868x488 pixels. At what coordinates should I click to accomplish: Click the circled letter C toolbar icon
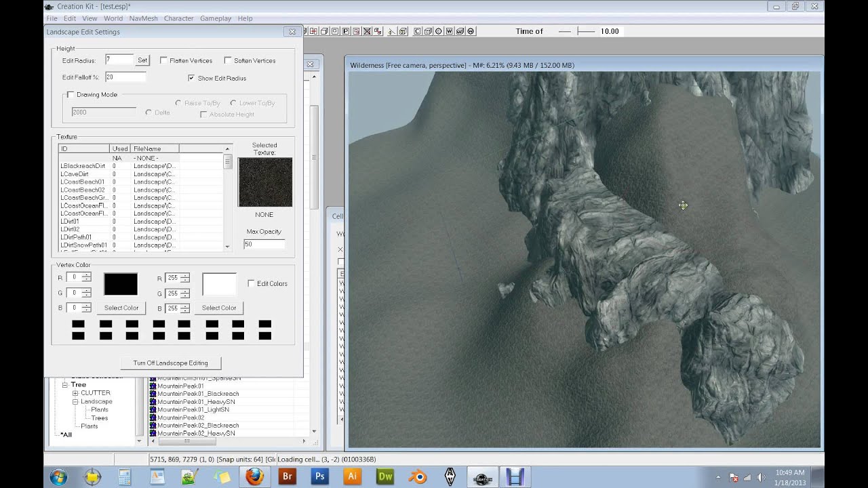tap(439, 31)
